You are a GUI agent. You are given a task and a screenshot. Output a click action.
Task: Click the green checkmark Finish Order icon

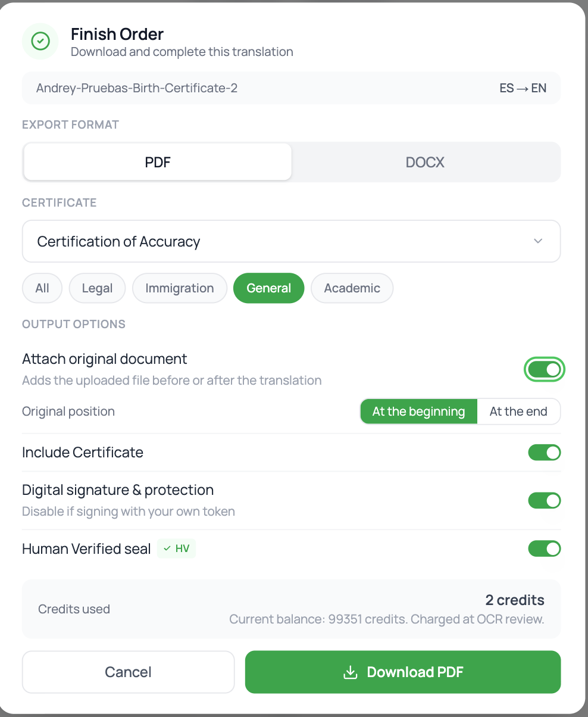40,41
